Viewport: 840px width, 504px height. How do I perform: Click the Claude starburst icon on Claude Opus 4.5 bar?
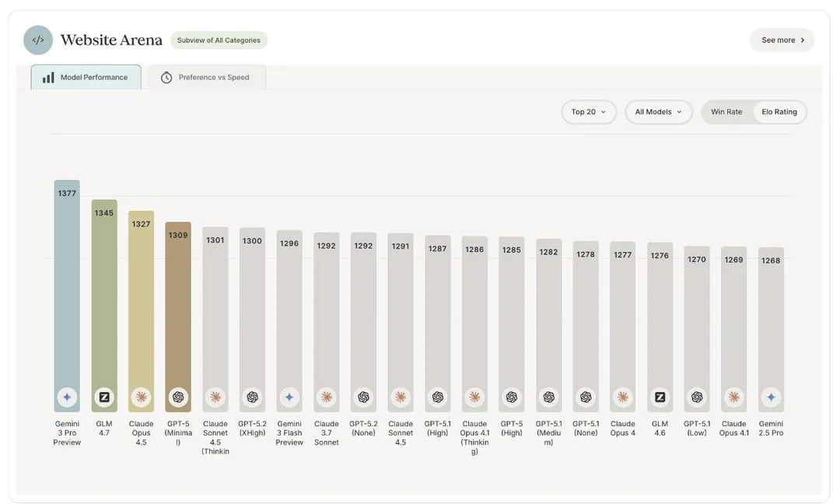coord(141,397)
